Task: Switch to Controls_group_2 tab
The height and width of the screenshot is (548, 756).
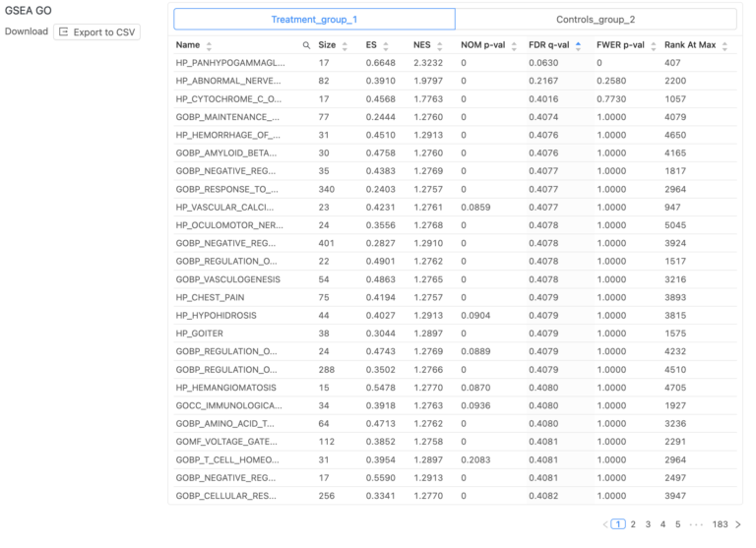Action: tap(596, 20)
